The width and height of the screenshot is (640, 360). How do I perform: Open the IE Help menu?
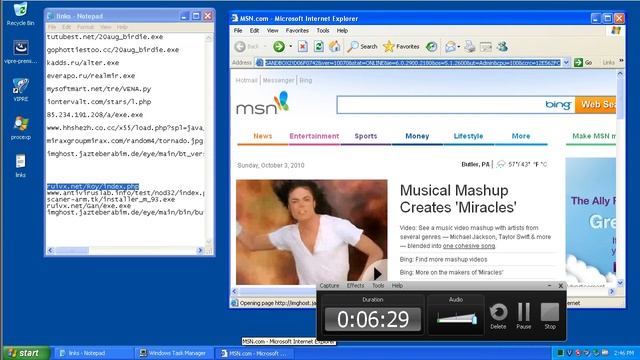pyautogui.click(x=342, y=31)
